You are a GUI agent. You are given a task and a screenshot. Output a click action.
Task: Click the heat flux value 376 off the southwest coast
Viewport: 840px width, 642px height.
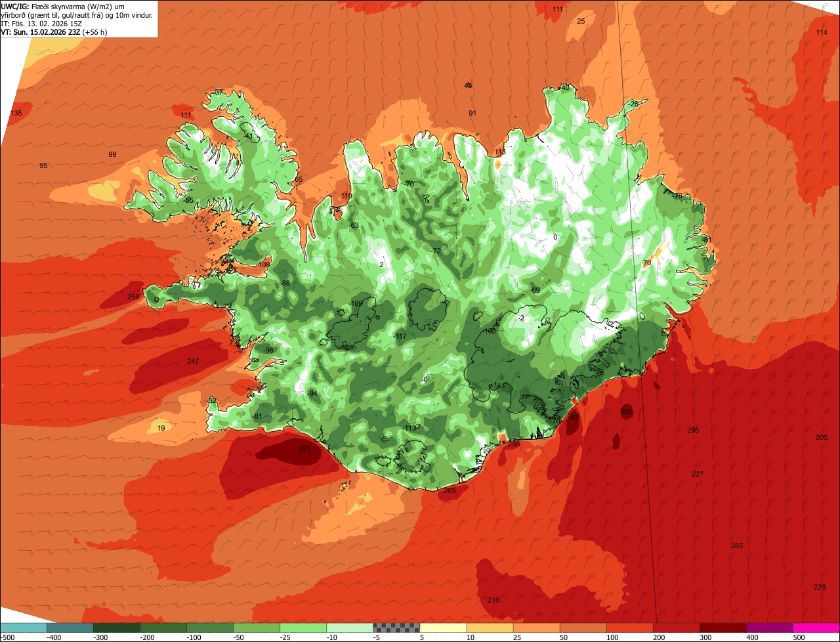305,449
